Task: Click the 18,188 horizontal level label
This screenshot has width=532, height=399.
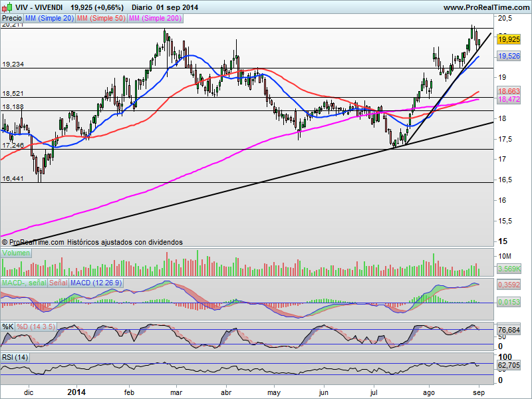Action: pyautogui.click(x=13, y=107)
